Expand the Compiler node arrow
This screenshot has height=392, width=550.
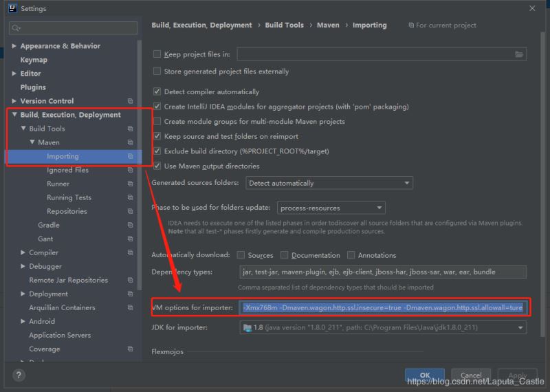tap(23, 252)
